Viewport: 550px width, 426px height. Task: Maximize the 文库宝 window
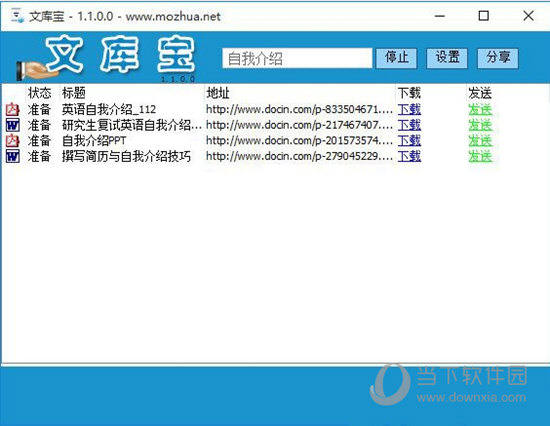[x=484, y=16]
